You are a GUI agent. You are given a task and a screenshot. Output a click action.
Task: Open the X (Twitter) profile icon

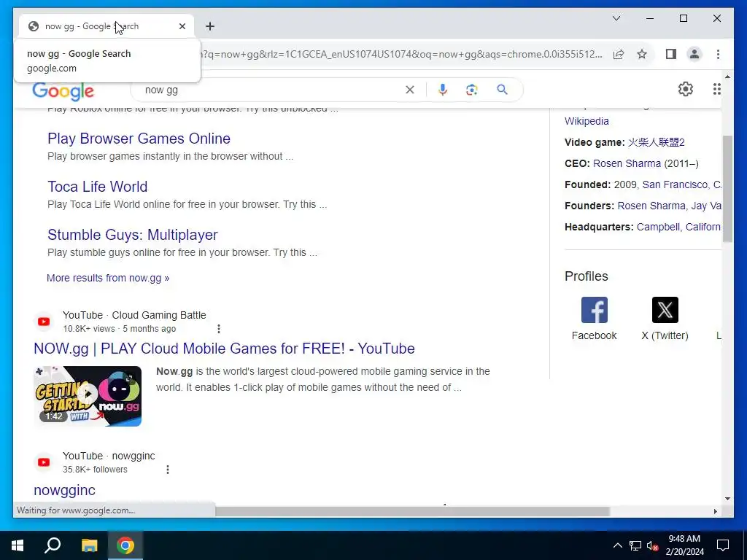click(665, 310)
